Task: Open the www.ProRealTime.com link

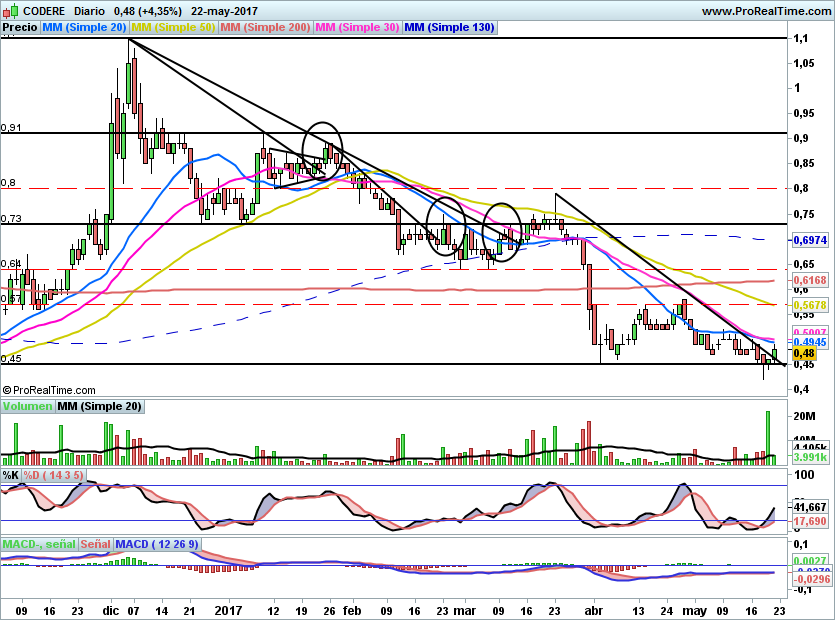Action: tap(765, 11)
